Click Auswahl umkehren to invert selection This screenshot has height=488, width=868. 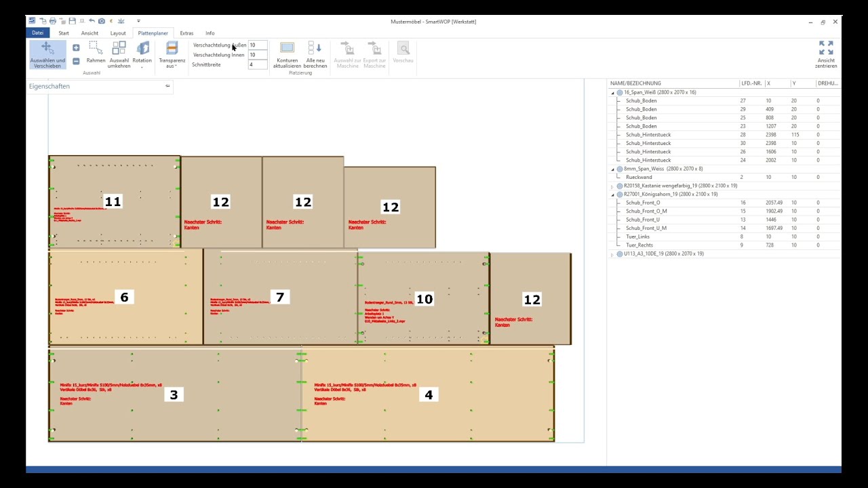click(119, 54)
